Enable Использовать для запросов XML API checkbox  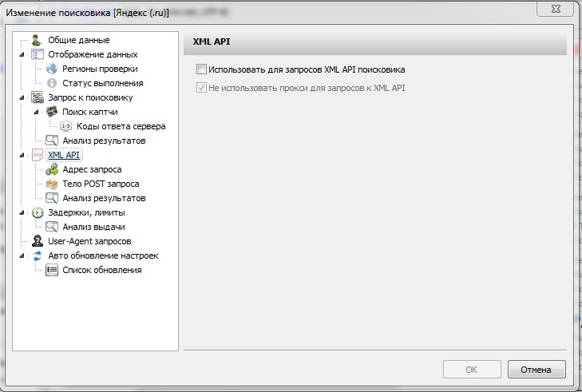[x=201, y=69]
